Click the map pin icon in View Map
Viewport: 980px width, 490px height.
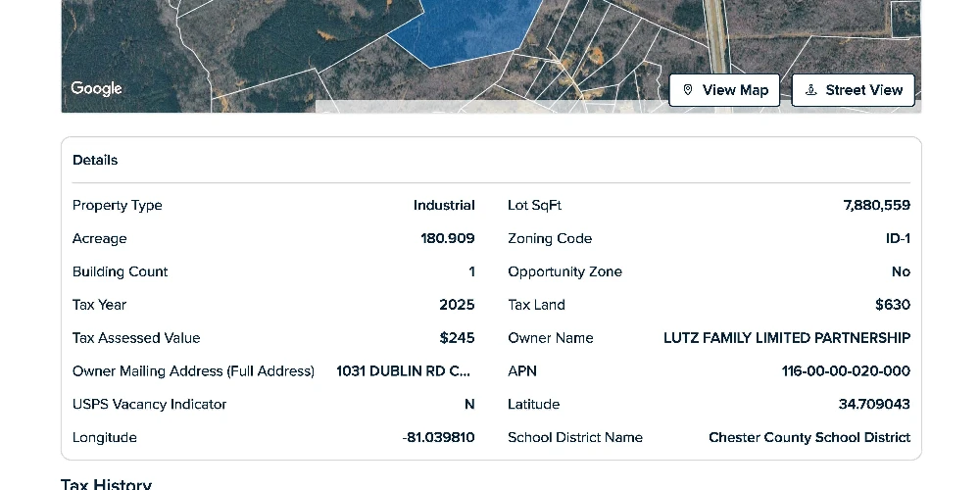pos(688,90)
